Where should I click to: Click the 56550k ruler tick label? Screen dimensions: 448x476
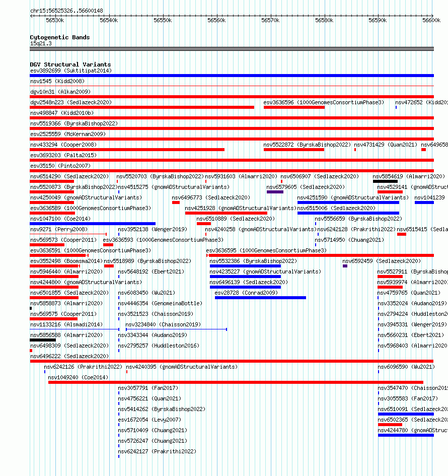click(x=163, y=20)
